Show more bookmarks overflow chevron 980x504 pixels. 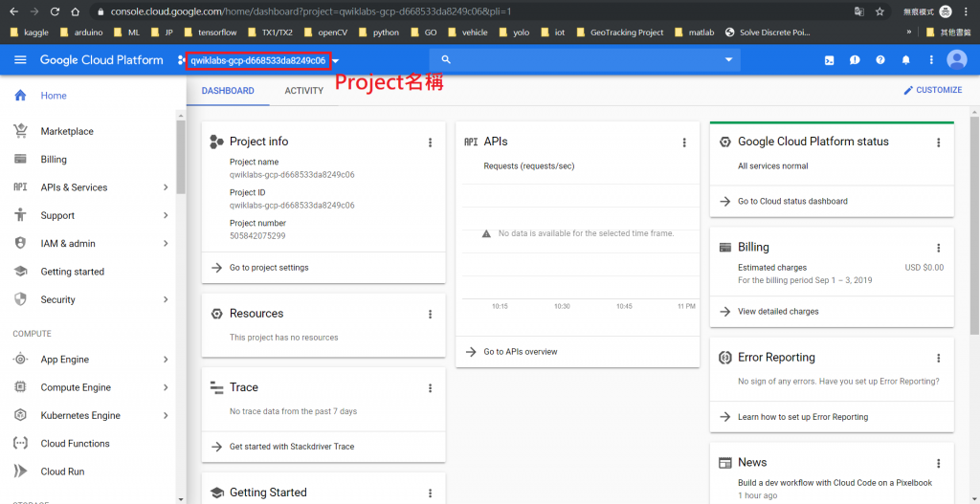pyautogui.click(x=909, y=33)
